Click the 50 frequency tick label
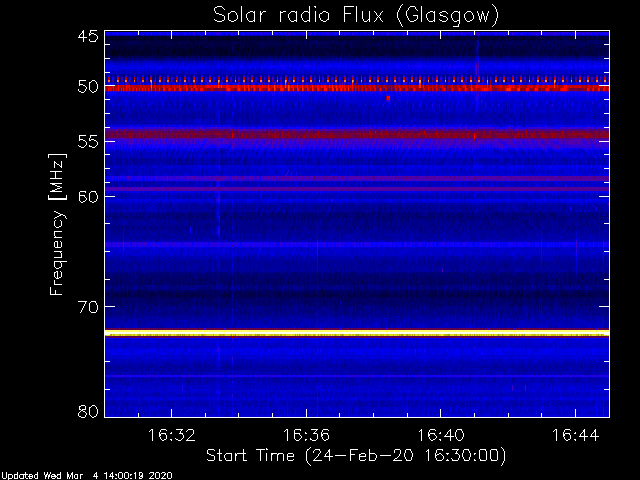This screenshot has height=480, width=640. (x=88, y=87)
